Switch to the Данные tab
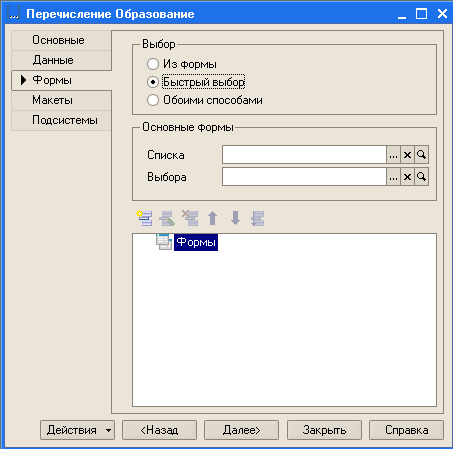This screenshot has width=453, height=449. (x=61, y=60)
